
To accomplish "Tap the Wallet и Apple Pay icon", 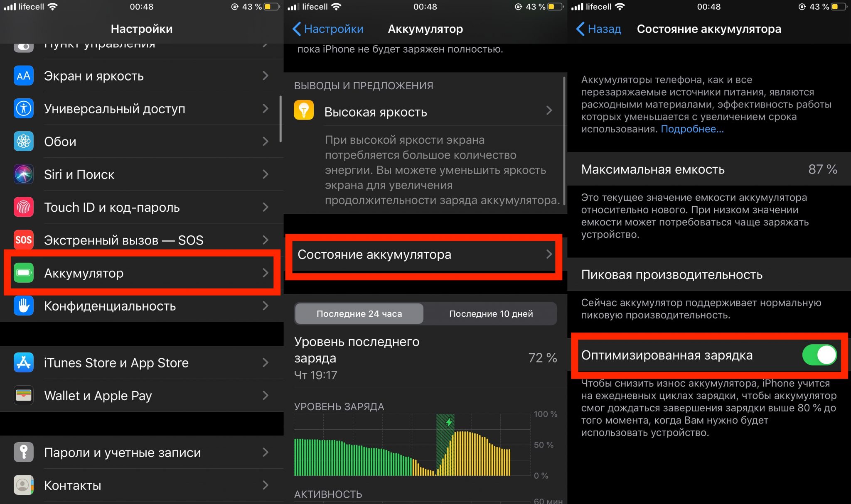I will (24, 395).
